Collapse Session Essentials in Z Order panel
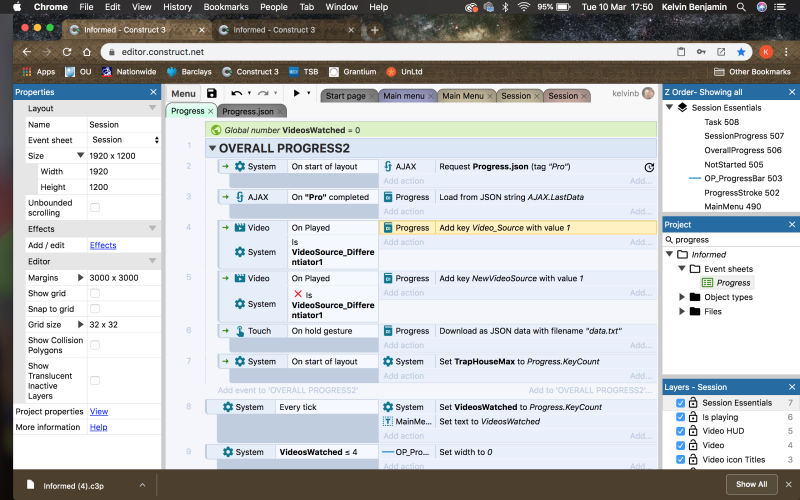800x500 pixels. click(669, 107)
